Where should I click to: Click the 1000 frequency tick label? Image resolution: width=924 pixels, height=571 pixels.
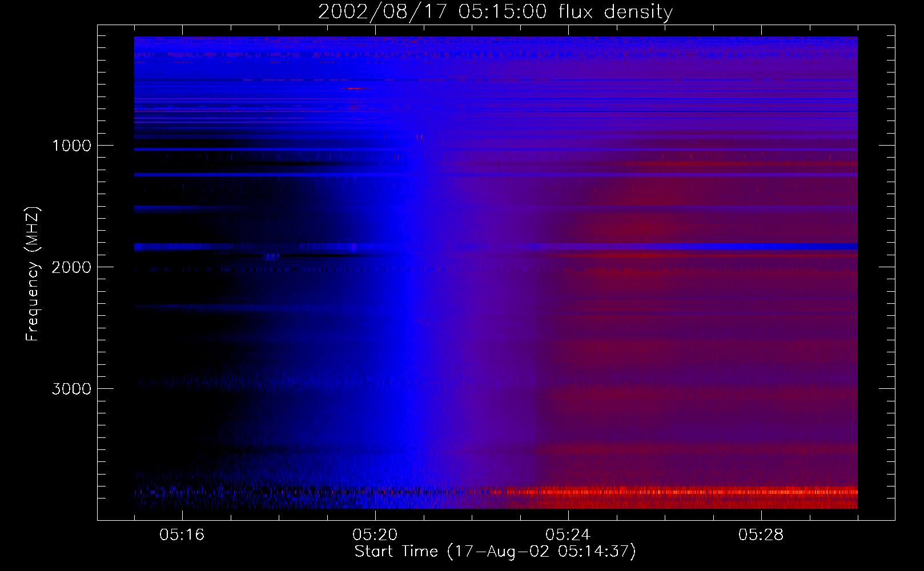pos(71,146)
